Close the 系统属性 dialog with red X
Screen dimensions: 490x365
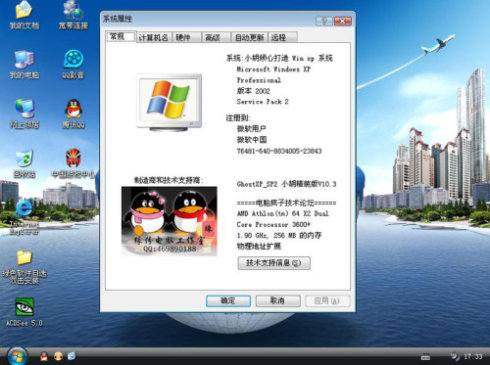click(343, 21)
